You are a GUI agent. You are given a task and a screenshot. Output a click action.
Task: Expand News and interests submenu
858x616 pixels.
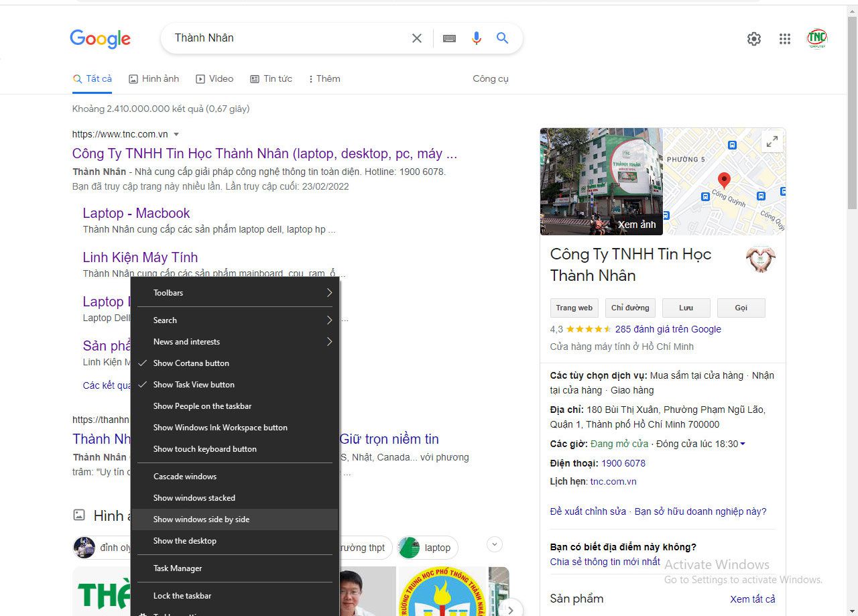(235, 342)
